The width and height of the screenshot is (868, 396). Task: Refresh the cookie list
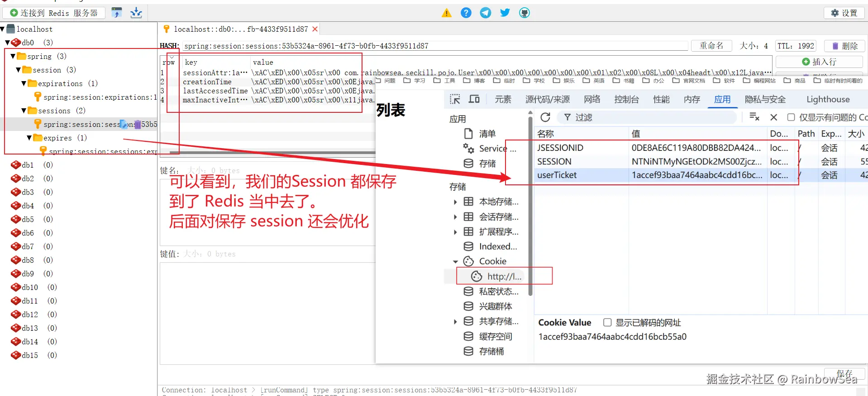[545, 117]
